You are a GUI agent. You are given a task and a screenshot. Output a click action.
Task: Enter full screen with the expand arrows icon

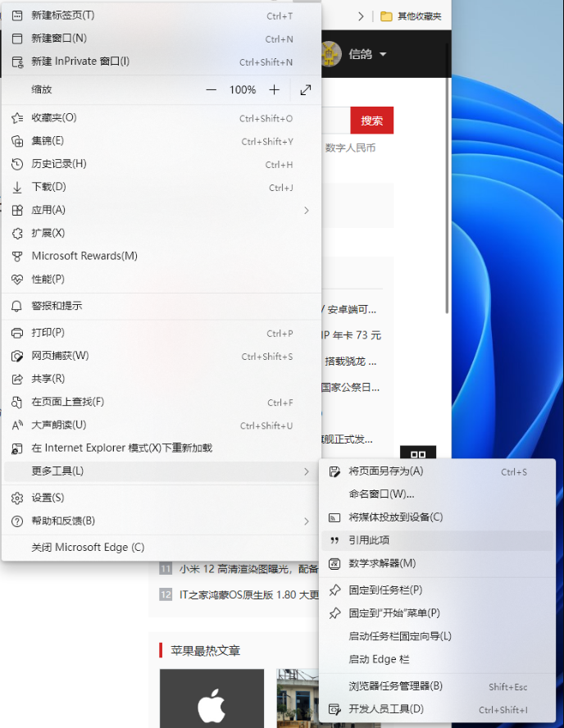click(x=306, y=89)
